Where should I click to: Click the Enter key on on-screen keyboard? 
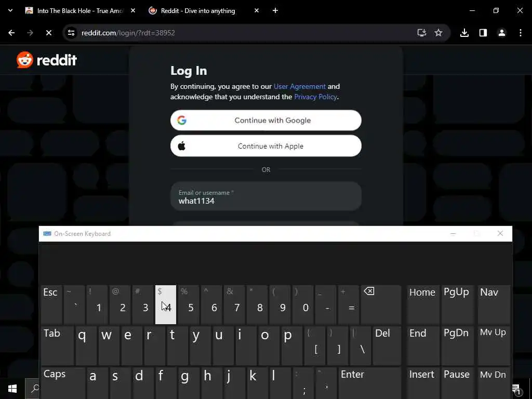tap(369, 383)
